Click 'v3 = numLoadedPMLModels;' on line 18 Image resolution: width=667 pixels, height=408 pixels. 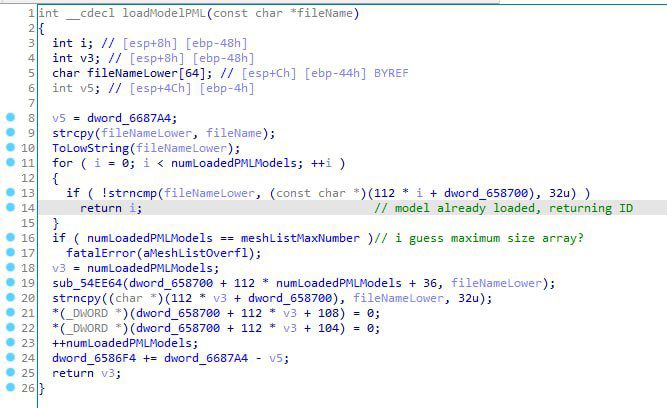click(x=136, y=268)
